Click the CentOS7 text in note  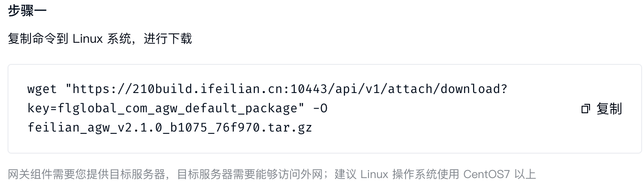click(x=486, y=174)
